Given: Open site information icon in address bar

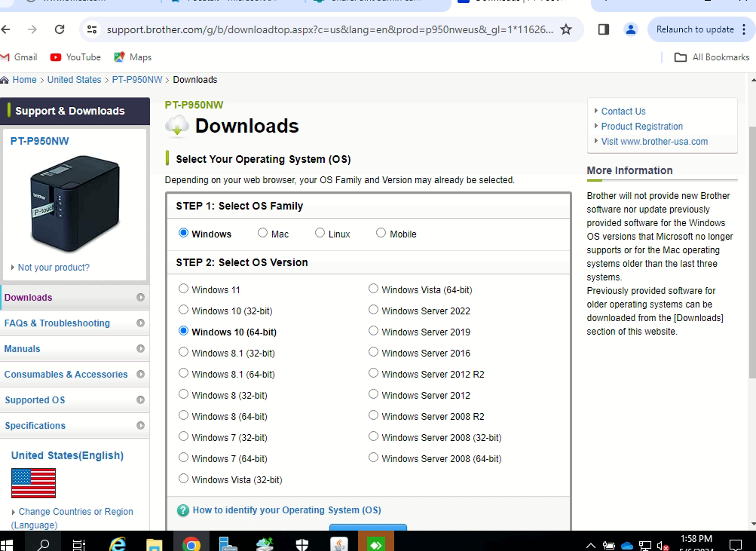Looking at the screenshot, I should [x=92, y=29].
